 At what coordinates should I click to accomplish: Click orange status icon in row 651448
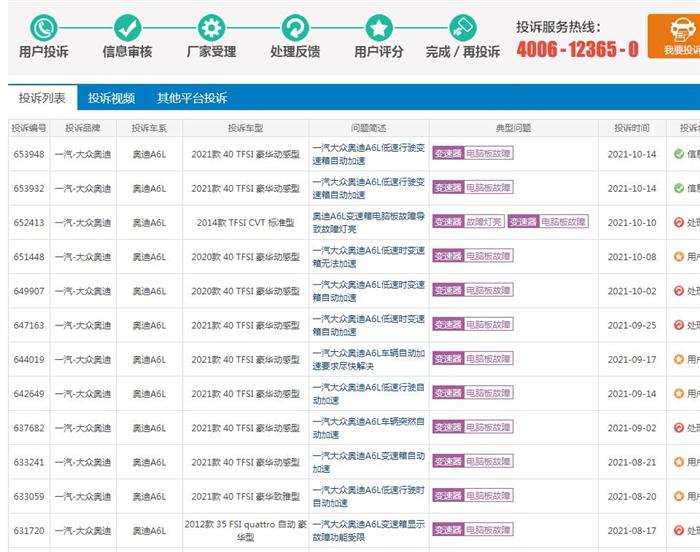click(x=679, y=257)
